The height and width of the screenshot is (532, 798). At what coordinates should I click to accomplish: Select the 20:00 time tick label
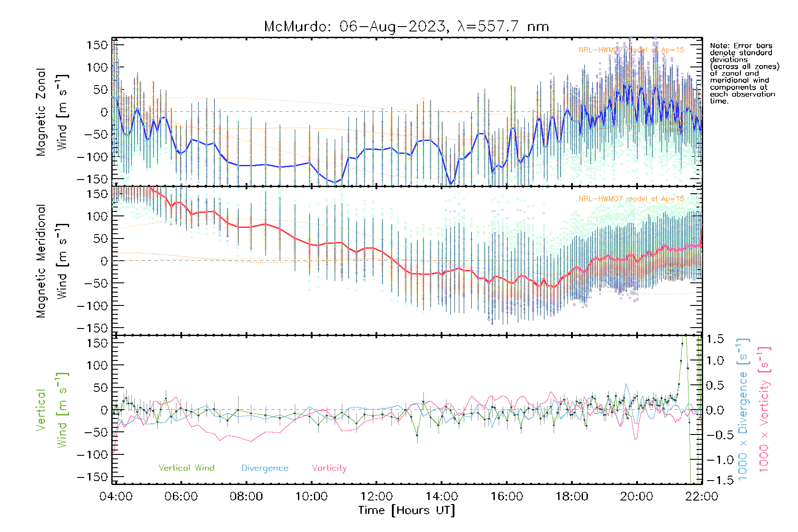pos(637,496)
